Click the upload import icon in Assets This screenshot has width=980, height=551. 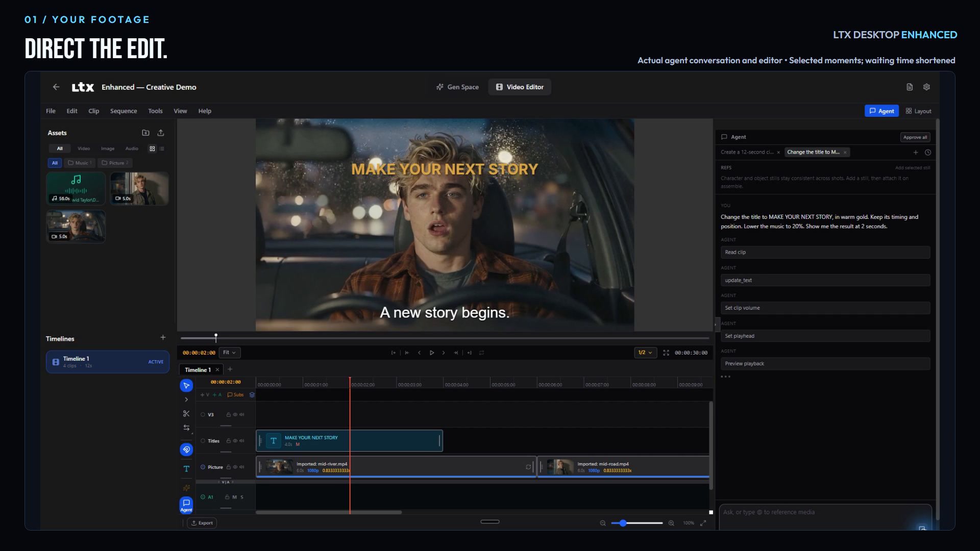(x=161, y=133)
